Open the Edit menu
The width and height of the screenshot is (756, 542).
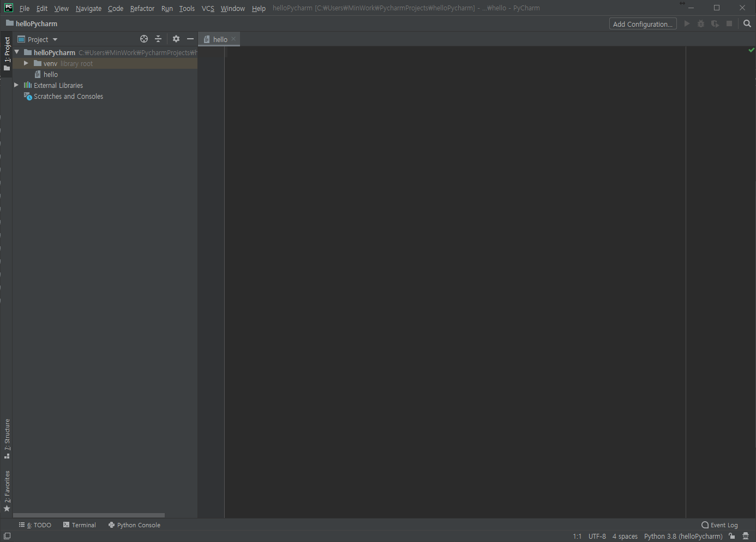(x=42, y=8)
